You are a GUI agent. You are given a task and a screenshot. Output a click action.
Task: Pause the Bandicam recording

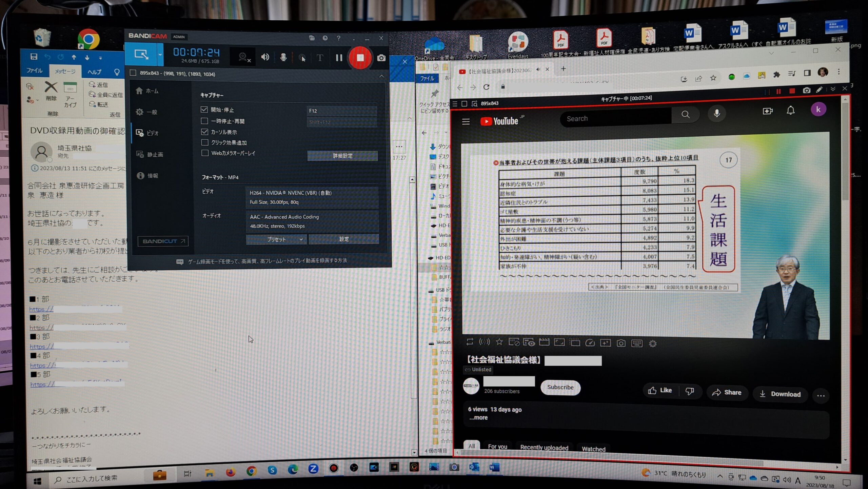click(x=339, y=58)
